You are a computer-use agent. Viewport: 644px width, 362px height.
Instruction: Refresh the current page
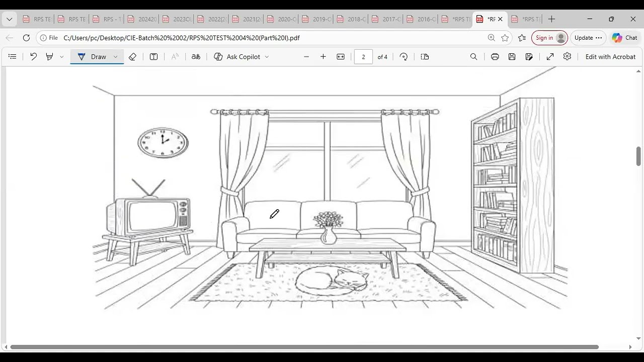coord(27,38)
